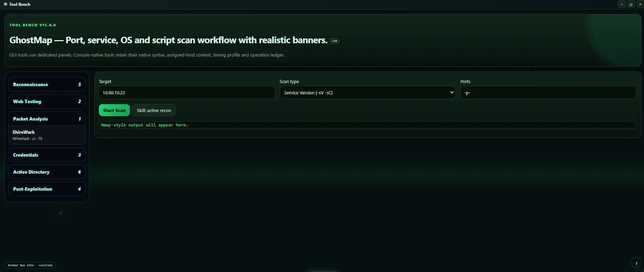Expand the Web Testing category

[47, 101]
